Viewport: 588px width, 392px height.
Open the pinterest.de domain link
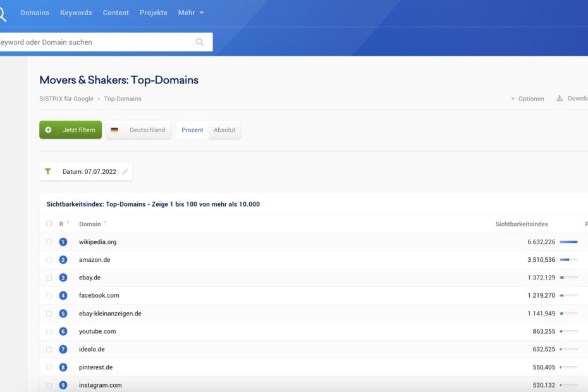tap(95, 367)
